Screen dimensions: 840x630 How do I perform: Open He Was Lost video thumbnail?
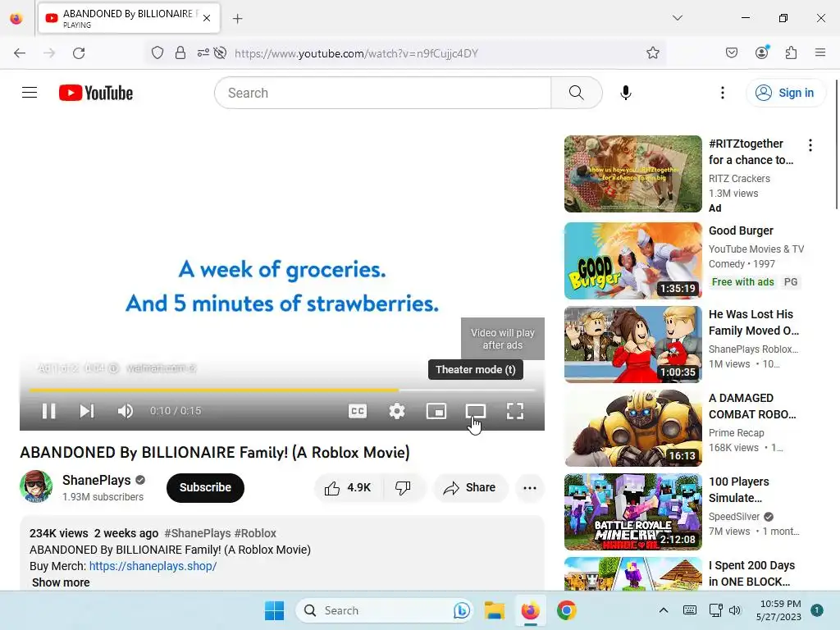point(632,345)
